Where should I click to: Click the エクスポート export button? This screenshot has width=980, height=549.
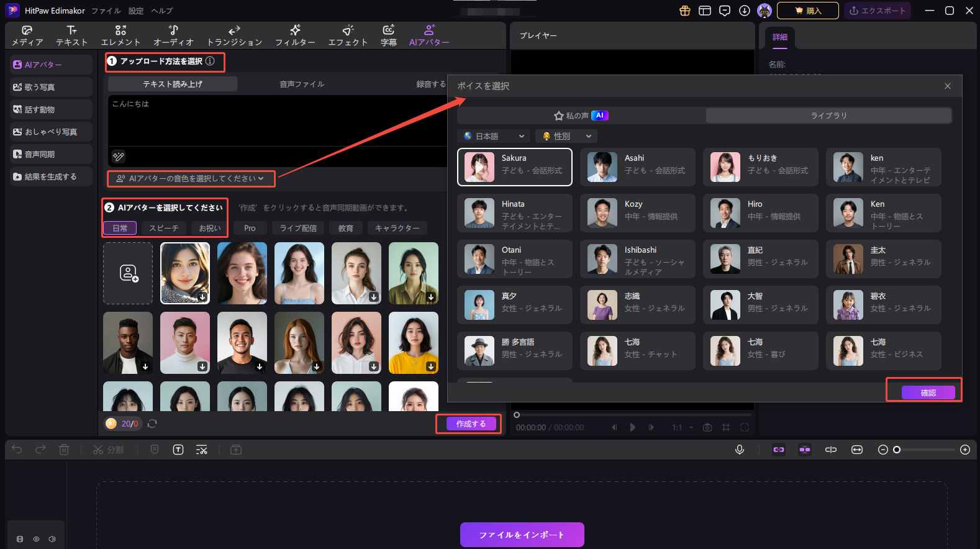877,11
